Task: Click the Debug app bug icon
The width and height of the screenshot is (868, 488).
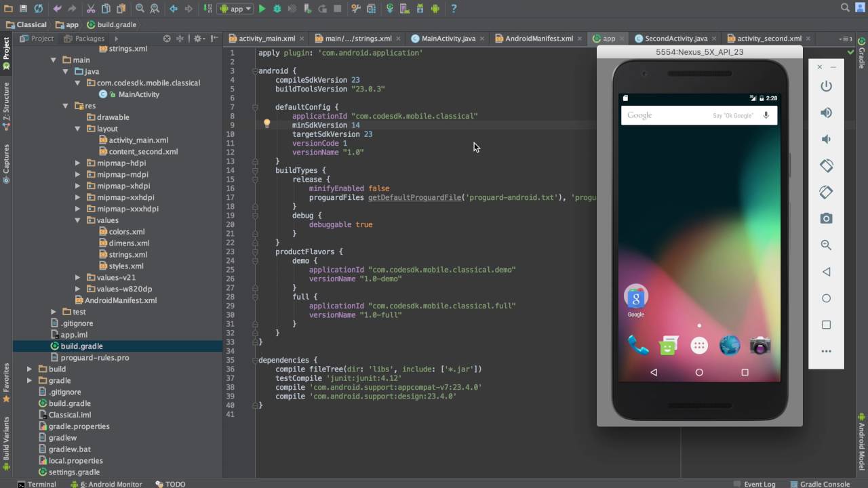Action: tap(277, 9)
